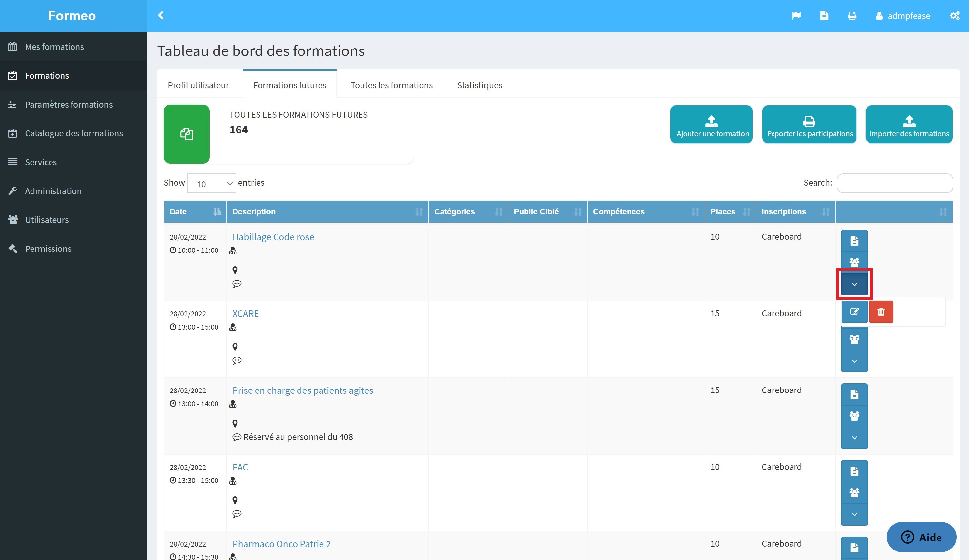
Task: Click location pin under XCARE
Action: (235, 347)
